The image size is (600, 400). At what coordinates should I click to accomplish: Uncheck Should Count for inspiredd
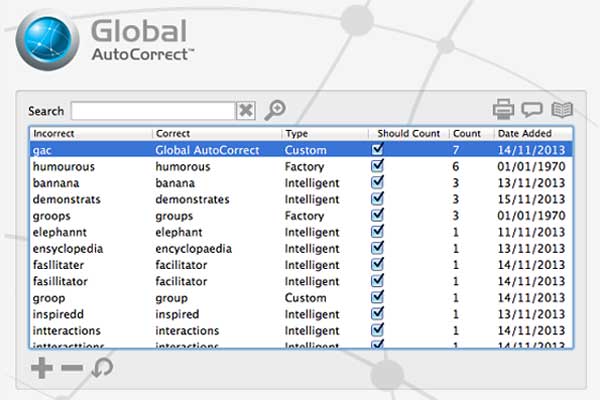point(377,313)
